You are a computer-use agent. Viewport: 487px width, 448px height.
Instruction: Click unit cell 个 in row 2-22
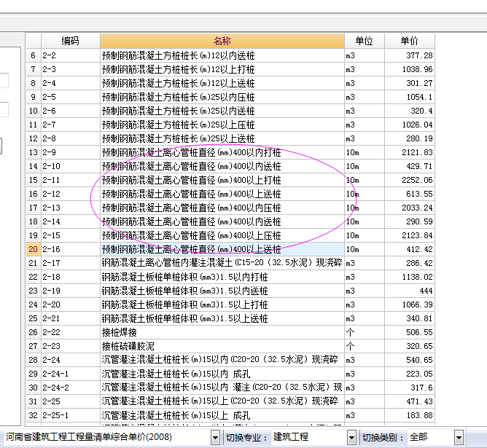point(365,332)
